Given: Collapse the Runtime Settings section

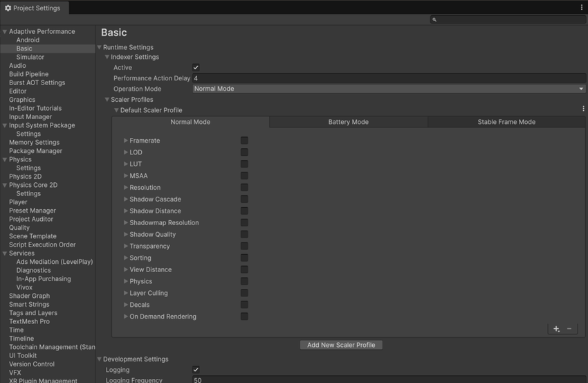Looking at the screenshot, I should tap(100, 47).
